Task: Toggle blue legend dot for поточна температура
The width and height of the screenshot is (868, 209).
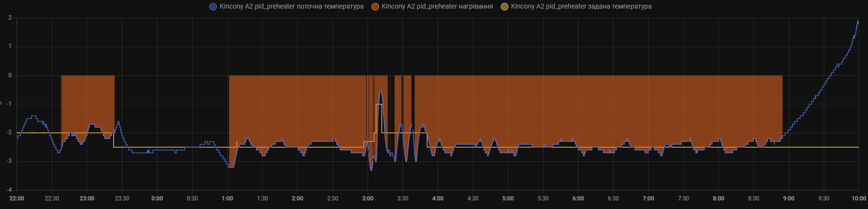Action: (x=213, y=7)
